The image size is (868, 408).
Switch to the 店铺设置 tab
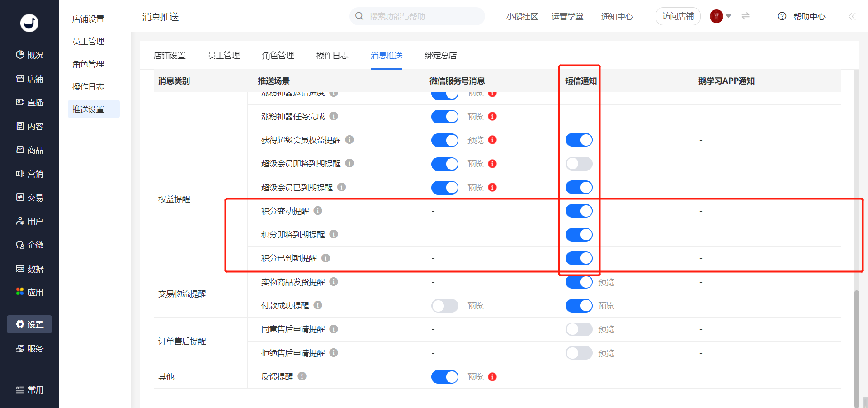click(x=170, y=56)
